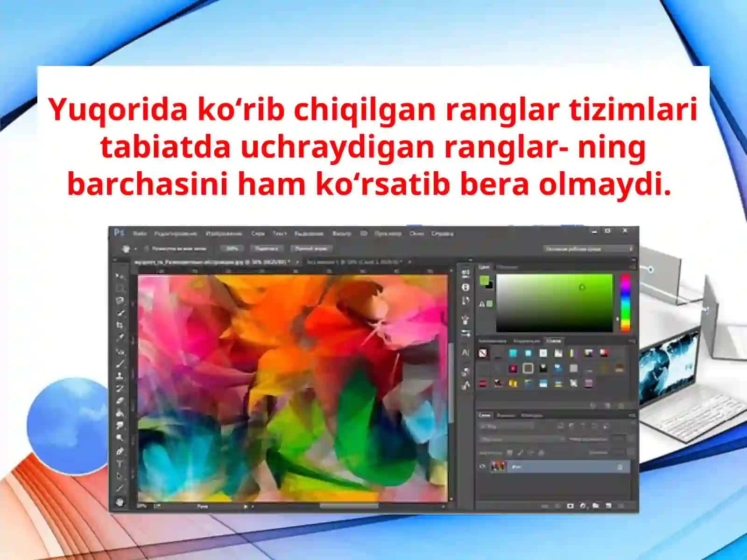
Task: Click the zoom percentage field in status bar
Action: [143, 506]
